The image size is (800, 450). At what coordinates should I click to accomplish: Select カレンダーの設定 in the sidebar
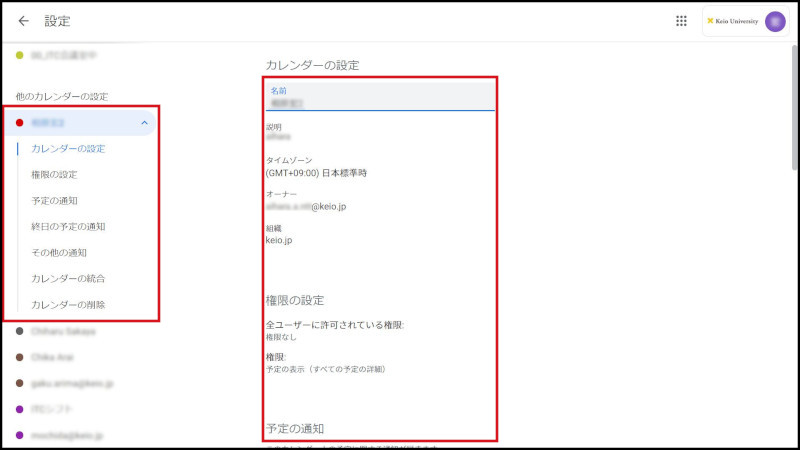[x=68, y=149]
